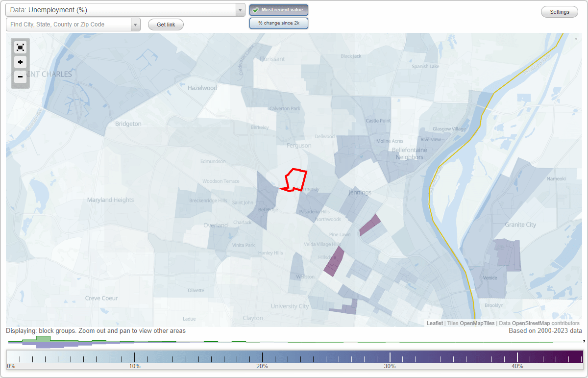The width and height of the screenshot is (588, 378).
Task: Click the Olivette map label
Action: point(196,290)
